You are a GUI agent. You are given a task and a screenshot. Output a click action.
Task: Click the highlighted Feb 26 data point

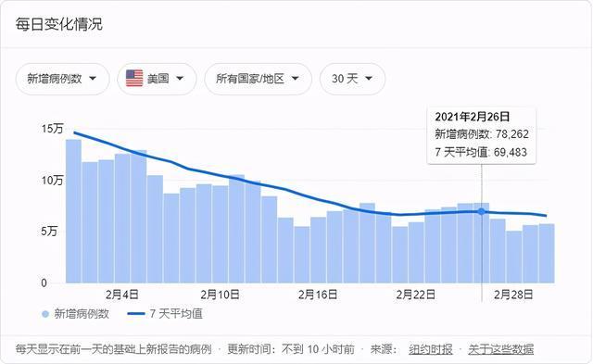481,211
